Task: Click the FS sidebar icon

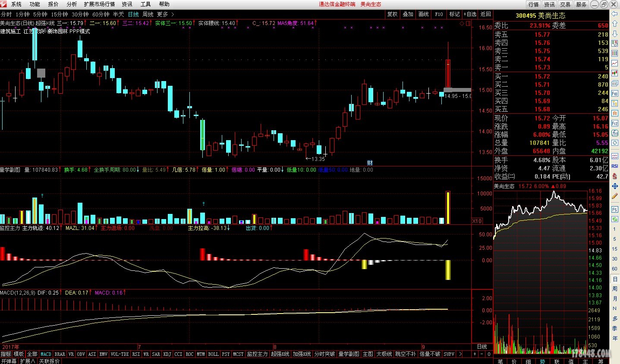Action: 615,209
